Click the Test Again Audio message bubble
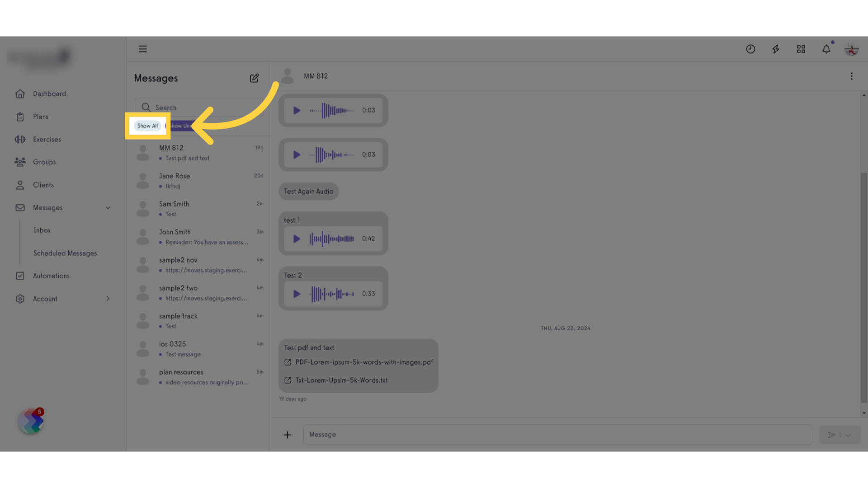The image size is (868, 488). click(309, 192)
